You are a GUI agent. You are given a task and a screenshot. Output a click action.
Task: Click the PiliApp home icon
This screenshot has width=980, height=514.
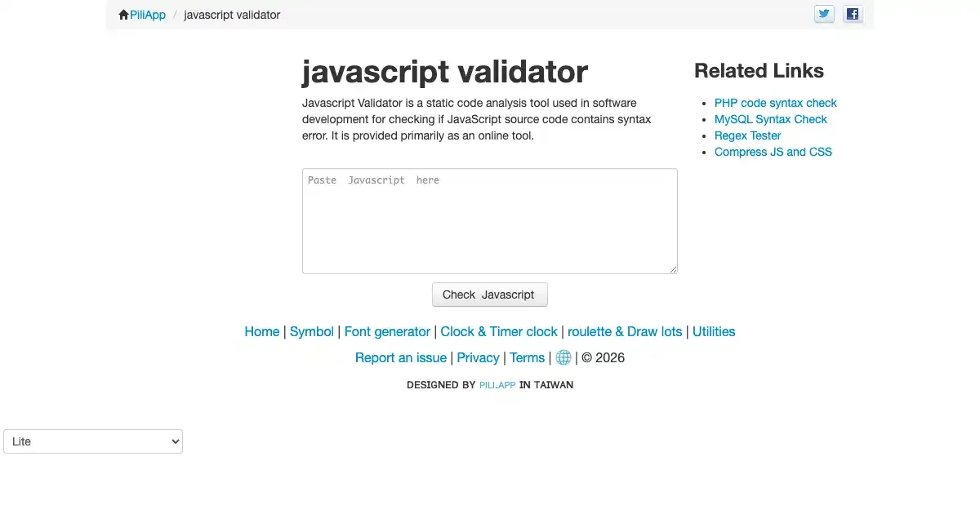[124, 15]
